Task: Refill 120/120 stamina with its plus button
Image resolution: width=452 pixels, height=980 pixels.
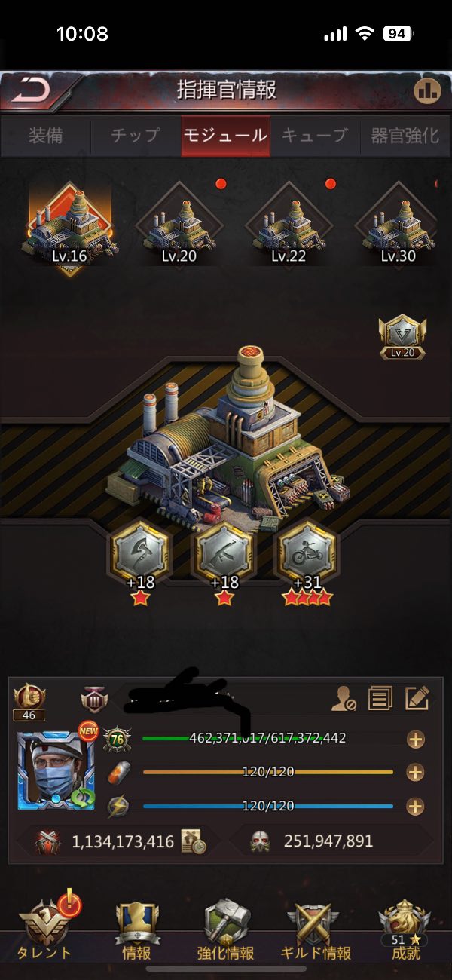Action: tap(415, 773)
